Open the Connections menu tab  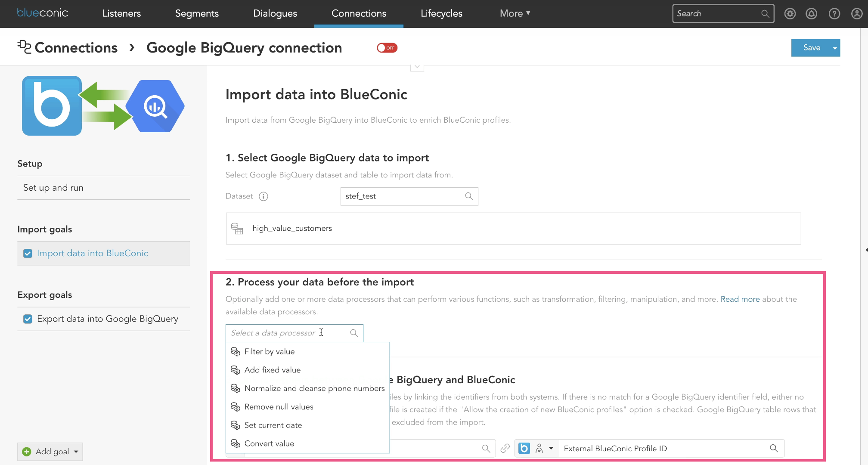[359, 13]
